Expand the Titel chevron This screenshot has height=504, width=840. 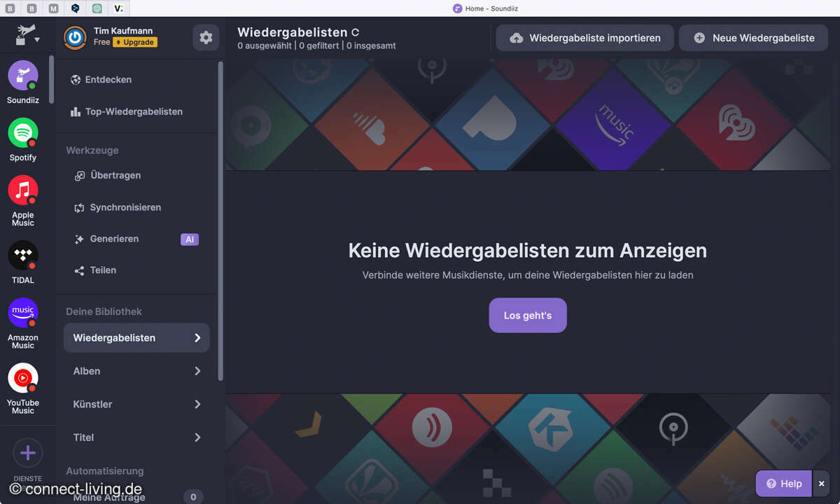[x=197, y=437]
